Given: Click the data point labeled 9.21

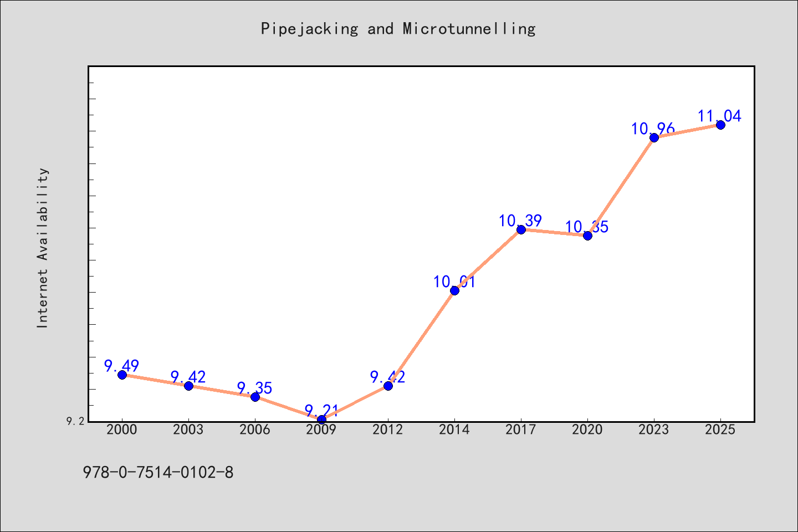Looking at the screenshot, I should coord(321,420).
